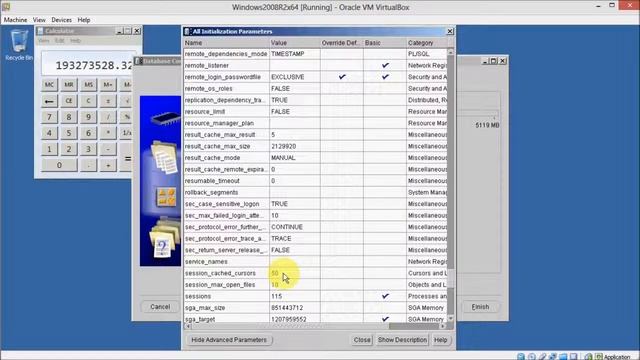Click the Category column header
Viewport: 640px width, 360px height.
tap(427, 43)
